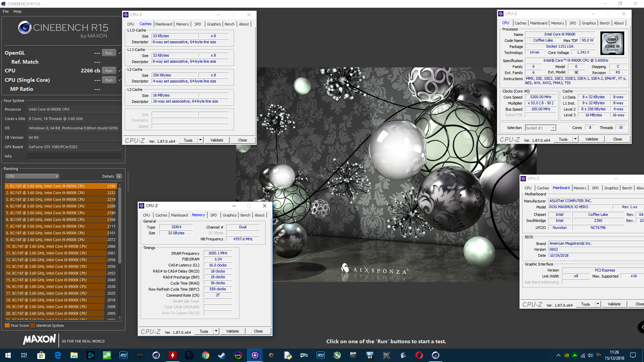
Task: Open the Windows notification center
Action: click(x=633, y=355)
